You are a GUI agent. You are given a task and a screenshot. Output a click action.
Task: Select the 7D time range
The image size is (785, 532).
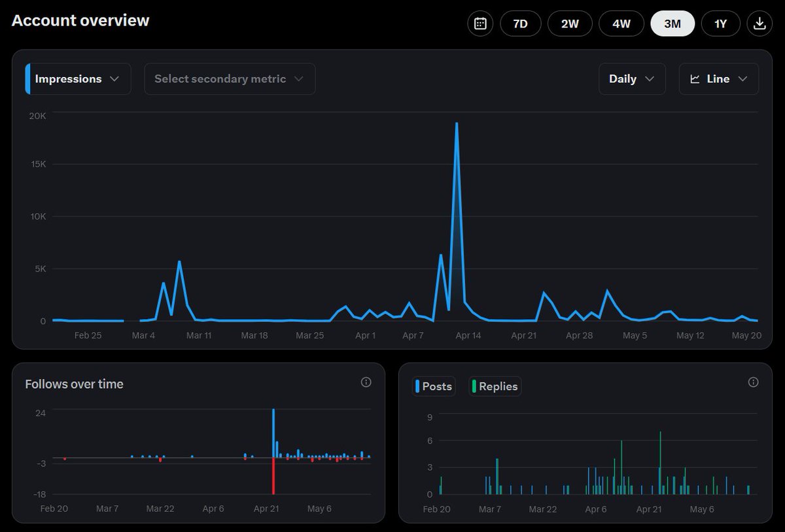point(520,24)
